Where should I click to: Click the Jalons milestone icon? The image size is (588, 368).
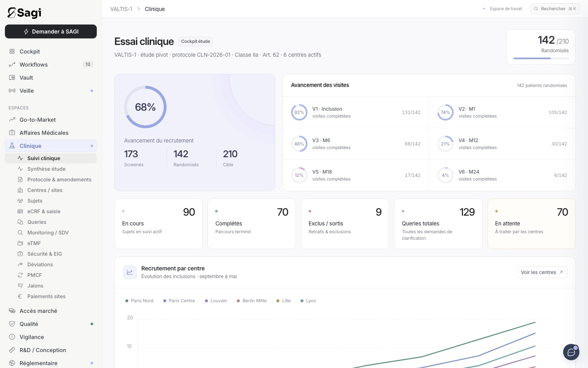[x=20, y=285]
